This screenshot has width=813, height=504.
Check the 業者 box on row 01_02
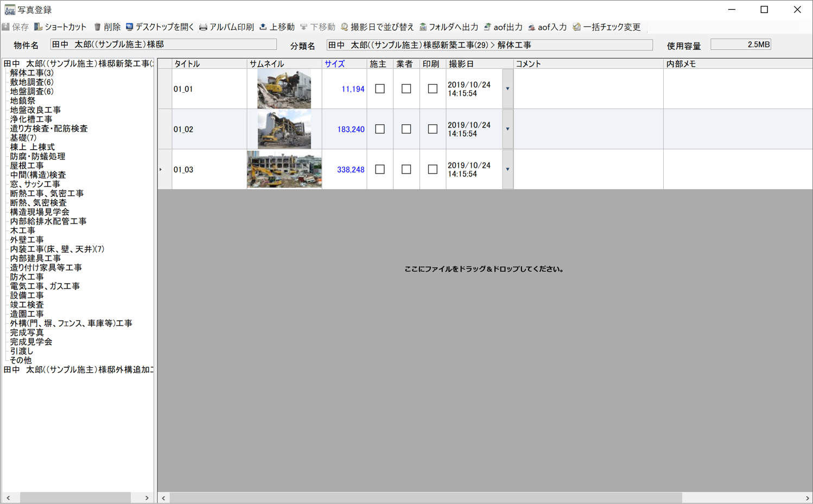point(406,129)
